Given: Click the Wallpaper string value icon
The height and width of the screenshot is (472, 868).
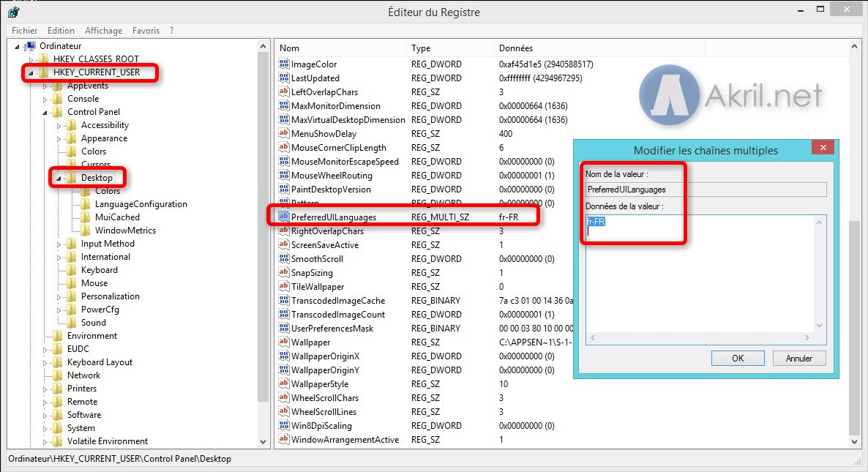Looking at the screenshot, I should 283,342.
